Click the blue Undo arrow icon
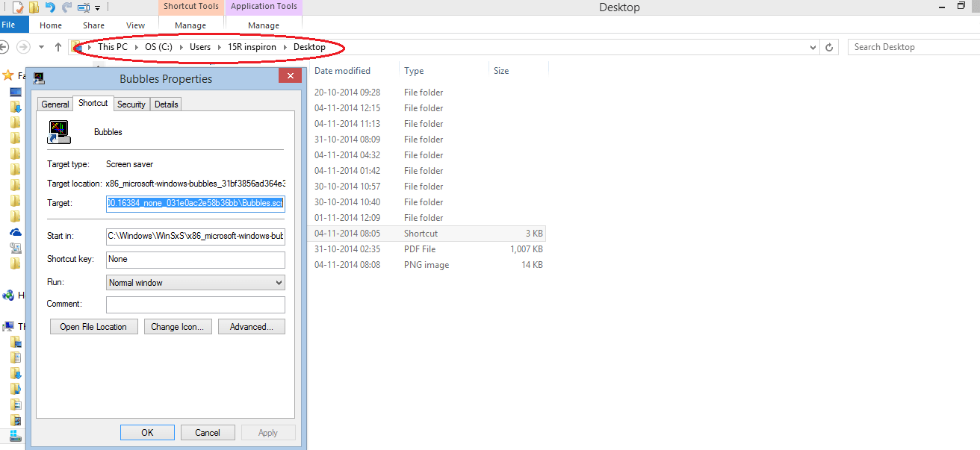 [x=50, y=7]
